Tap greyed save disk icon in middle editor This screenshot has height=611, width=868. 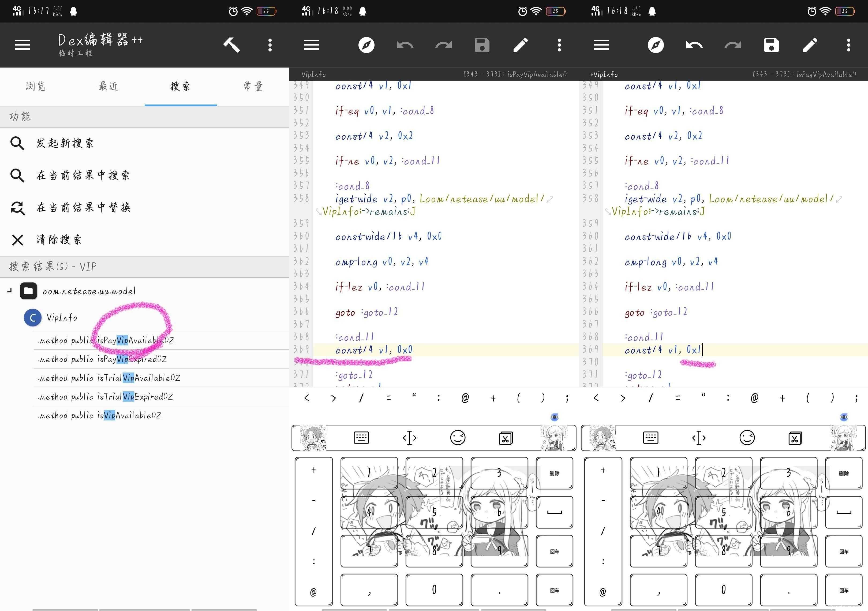click(482, 45)
